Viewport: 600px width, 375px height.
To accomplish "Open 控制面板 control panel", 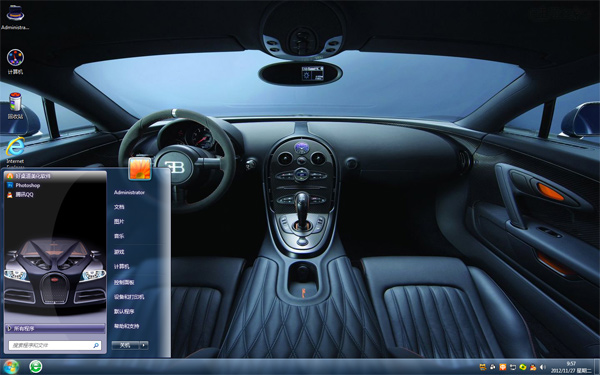I will [x=124, y=282].
